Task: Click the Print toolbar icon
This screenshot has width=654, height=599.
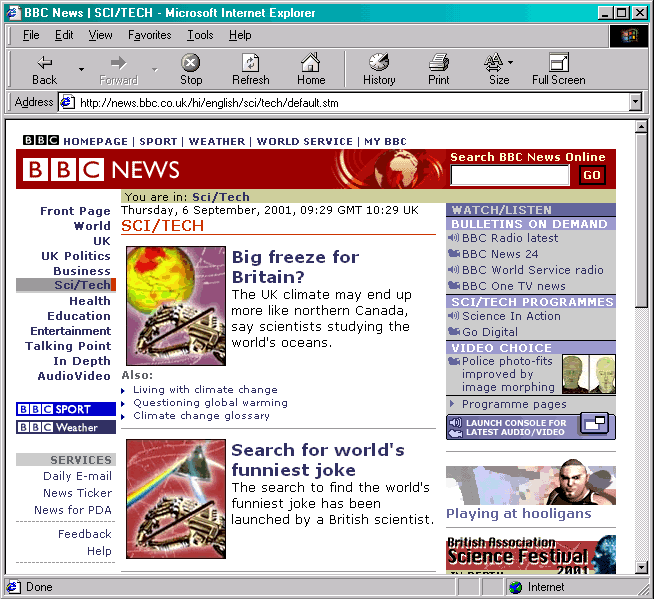Action: pyautogui.click(x=439, y=70)
